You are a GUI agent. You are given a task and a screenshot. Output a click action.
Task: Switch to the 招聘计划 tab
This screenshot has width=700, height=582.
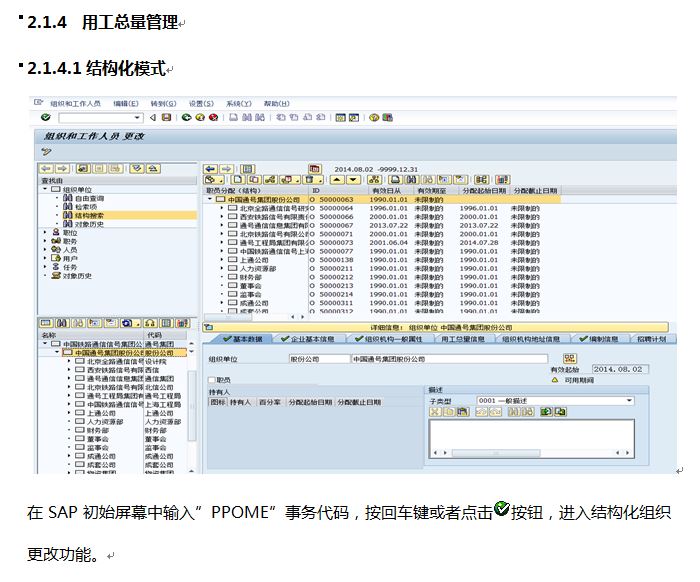point(652,339)
